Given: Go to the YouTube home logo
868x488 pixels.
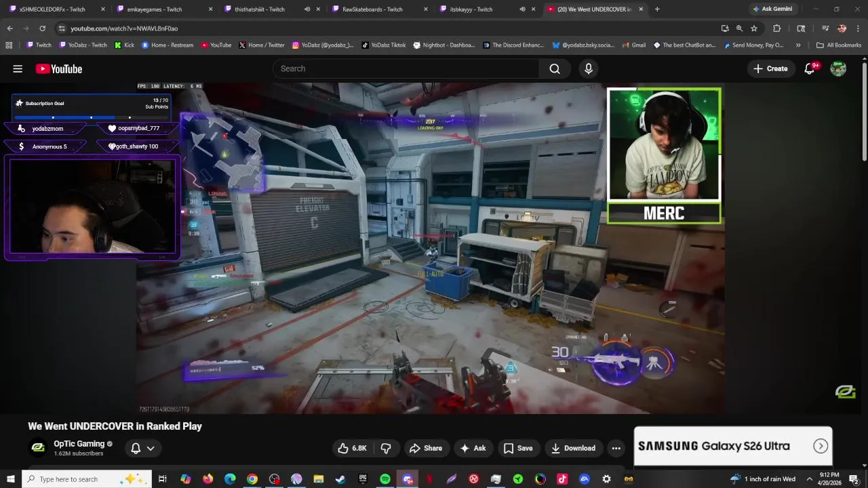Looking at the screenshot, I should point(59,68).
